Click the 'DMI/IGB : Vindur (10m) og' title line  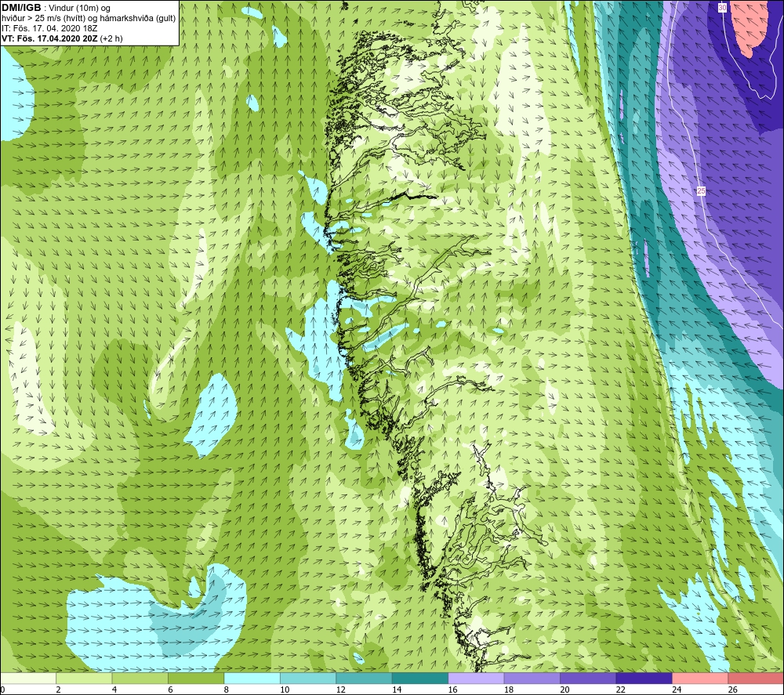pos(56,8)
